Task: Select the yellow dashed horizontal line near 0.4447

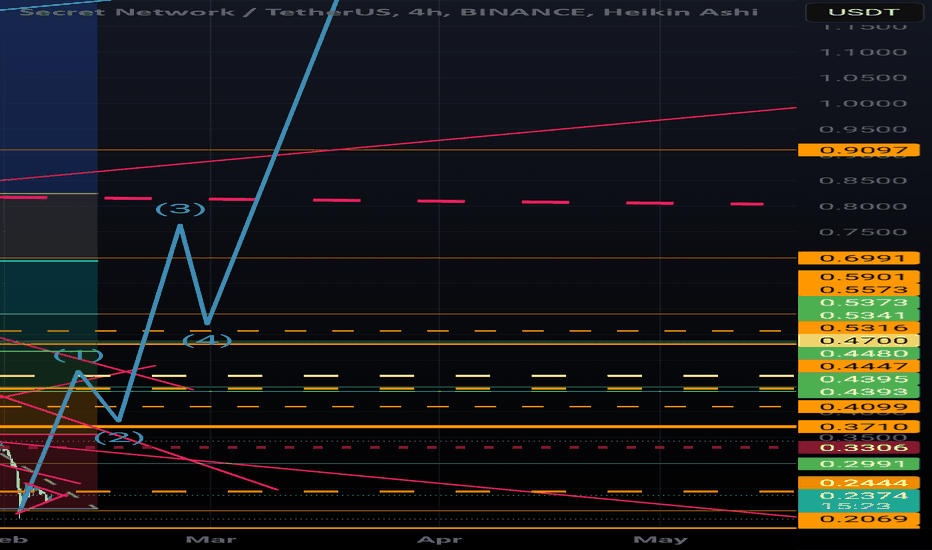Action: pyautogui.click(x=397, y=376)
